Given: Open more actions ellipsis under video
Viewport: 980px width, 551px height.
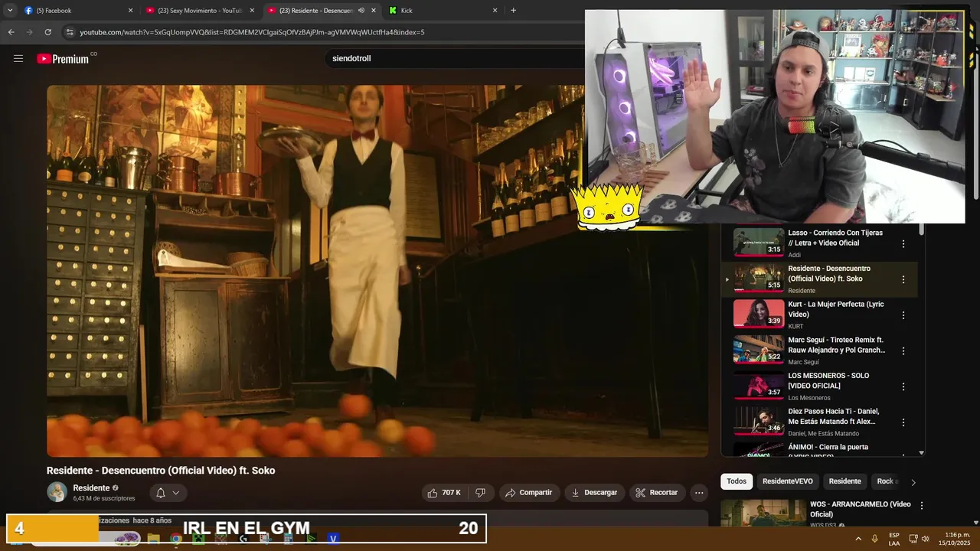Looking at the screenshot, I should (x=699, y=493).
